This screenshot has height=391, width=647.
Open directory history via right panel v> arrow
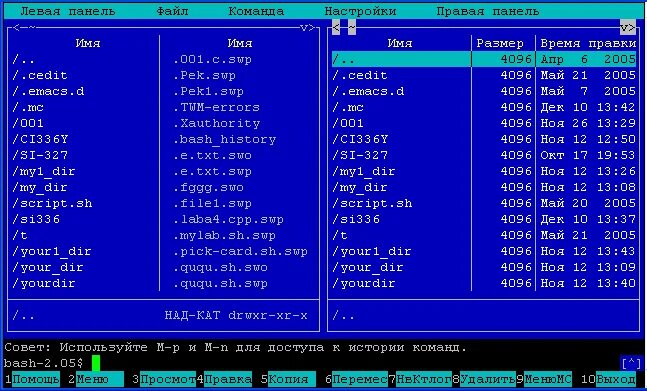[x=628, y=28]
